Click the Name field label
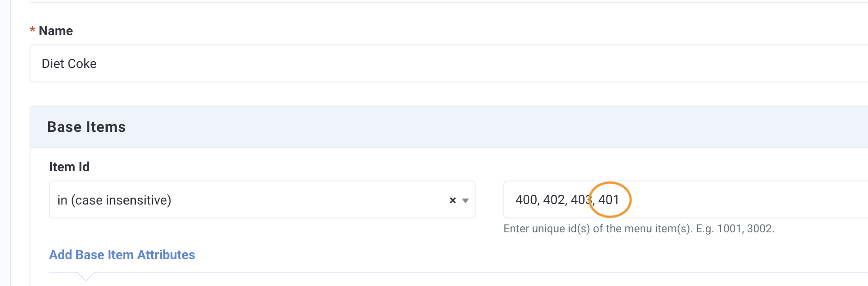Screen dimensions: 868x286 56,31
